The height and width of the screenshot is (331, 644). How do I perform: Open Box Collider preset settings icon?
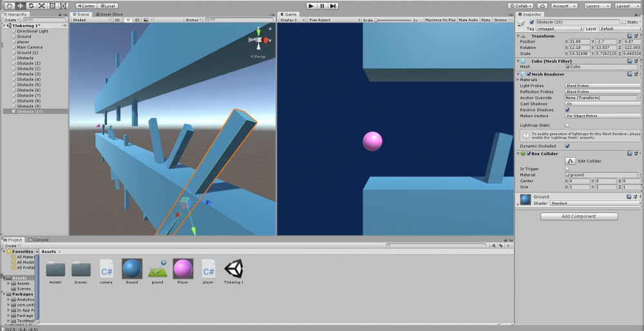point(636,154)
